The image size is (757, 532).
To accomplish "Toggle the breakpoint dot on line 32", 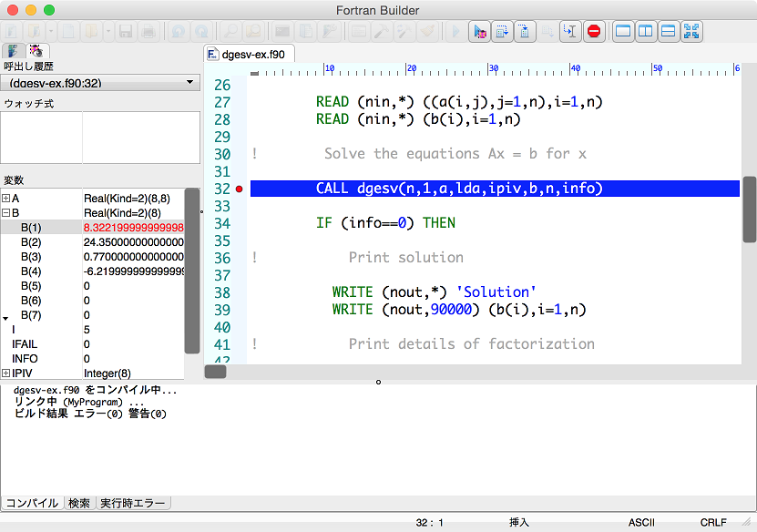I will (x=239, y=189).
